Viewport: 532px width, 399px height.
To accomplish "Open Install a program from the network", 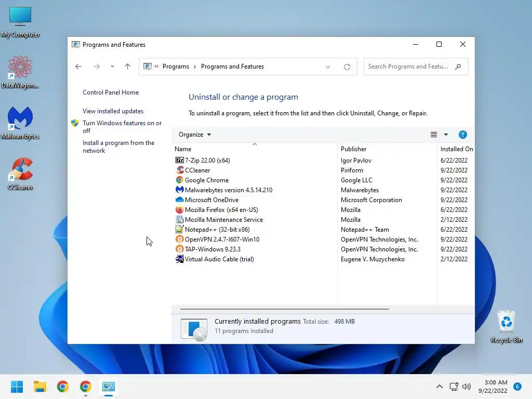I will pos(118,147).
